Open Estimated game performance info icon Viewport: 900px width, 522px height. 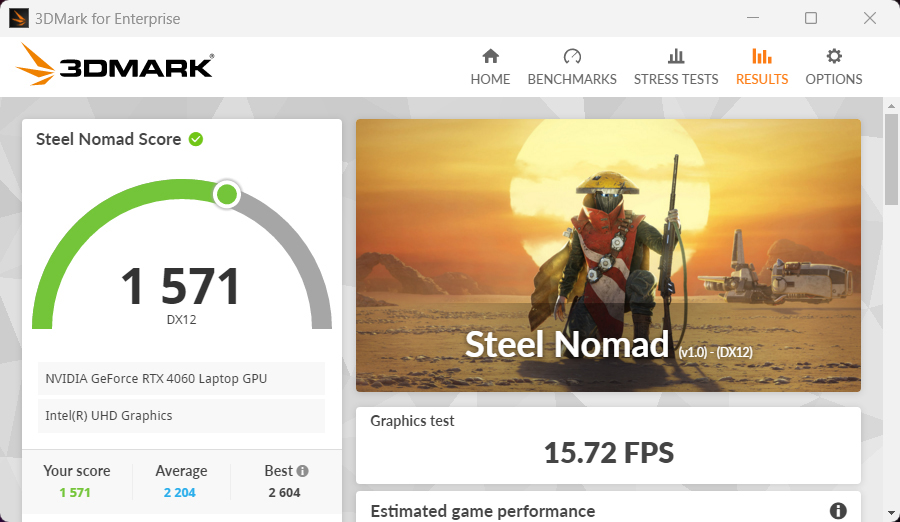coord(838,511)
